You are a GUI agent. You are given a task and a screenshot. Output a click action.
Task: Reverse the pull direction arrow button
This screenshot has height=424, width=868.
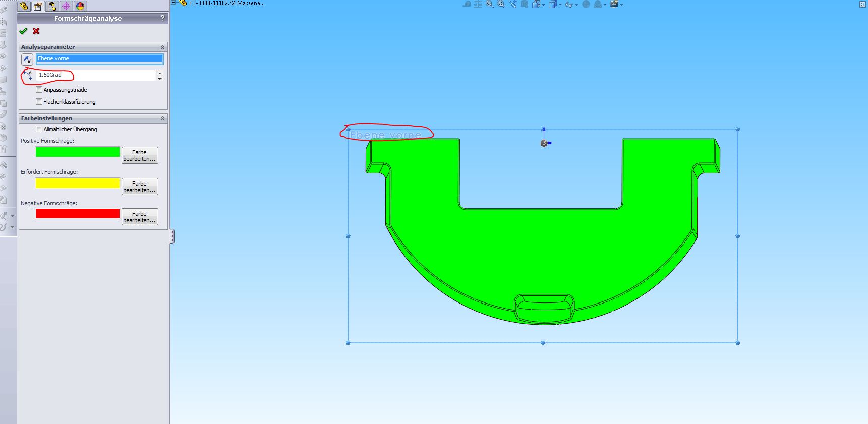click(x=27, y=59)
